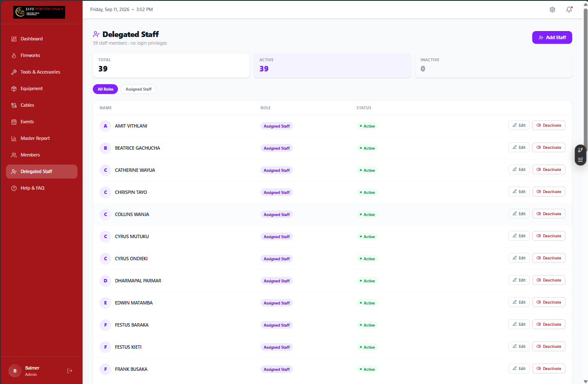588x384 pixels.
Task: Click the B user avatar in sidebar
Action: pyautogui.click(x=15, y=371)
